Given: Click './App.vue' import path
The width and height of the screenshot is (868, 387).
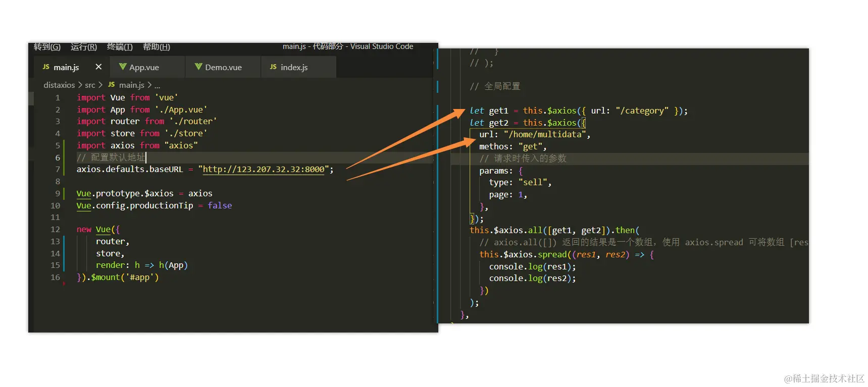Looking at the screenshot, I should coord(181,110).
